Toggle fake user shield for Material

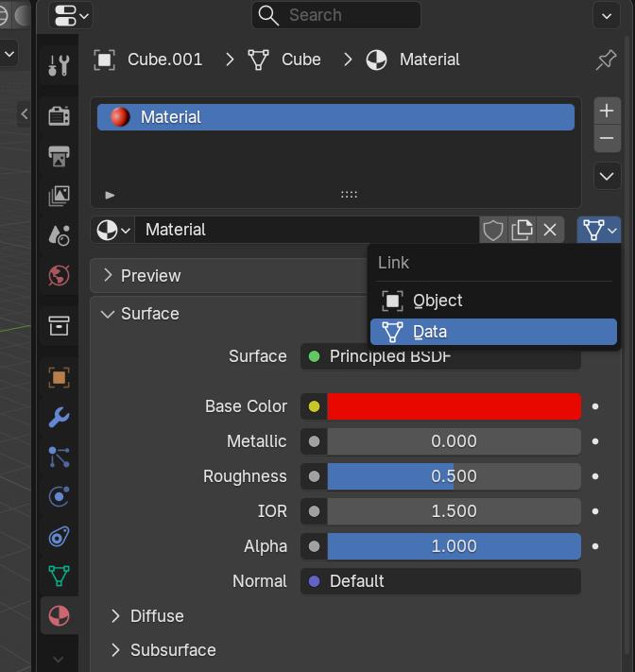pos(492,230)
